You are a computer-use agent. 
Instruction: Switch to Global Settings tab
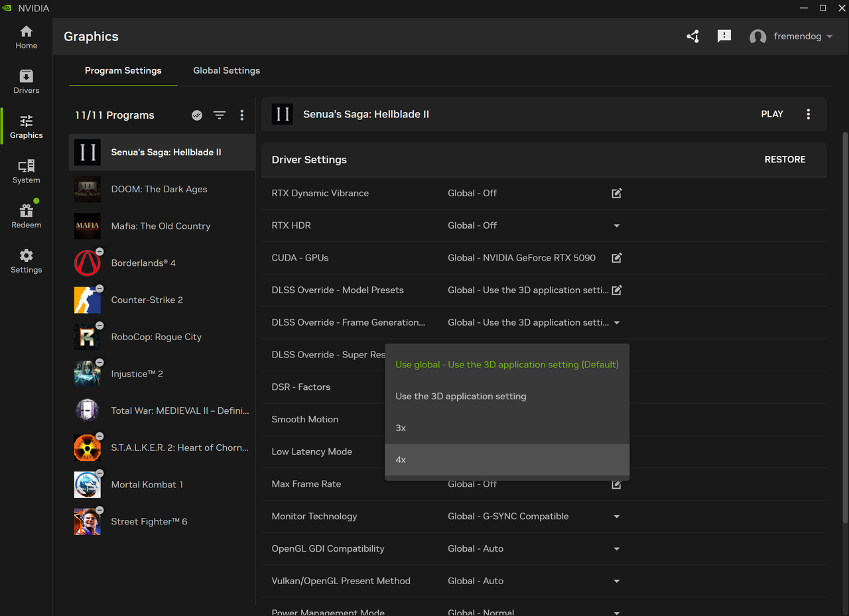coord(226,70)
